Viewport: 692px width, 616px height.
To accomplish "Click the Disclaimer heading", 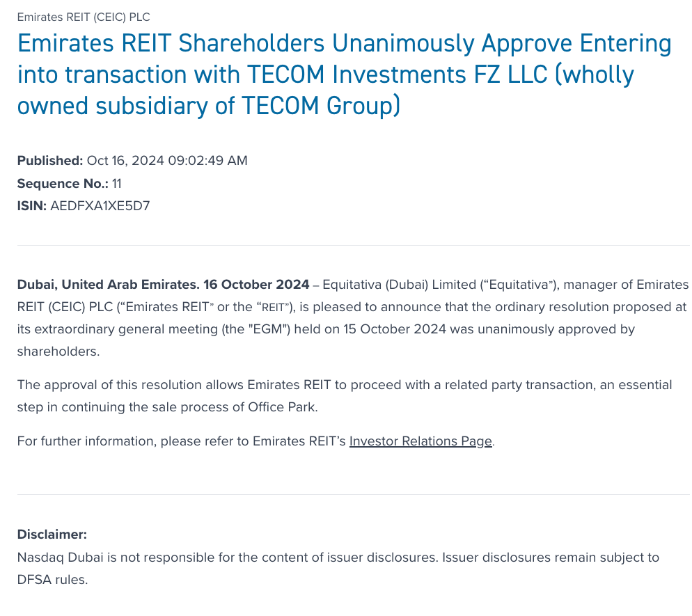I will (52, 535).
